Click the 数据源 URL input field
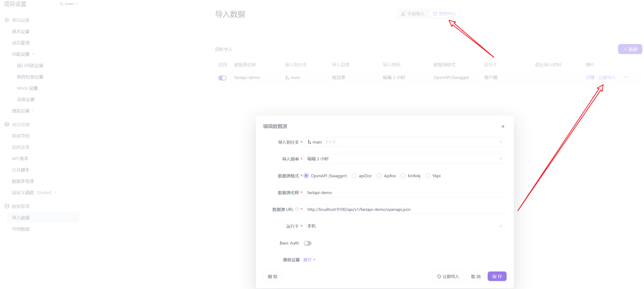 coord(405,209)
